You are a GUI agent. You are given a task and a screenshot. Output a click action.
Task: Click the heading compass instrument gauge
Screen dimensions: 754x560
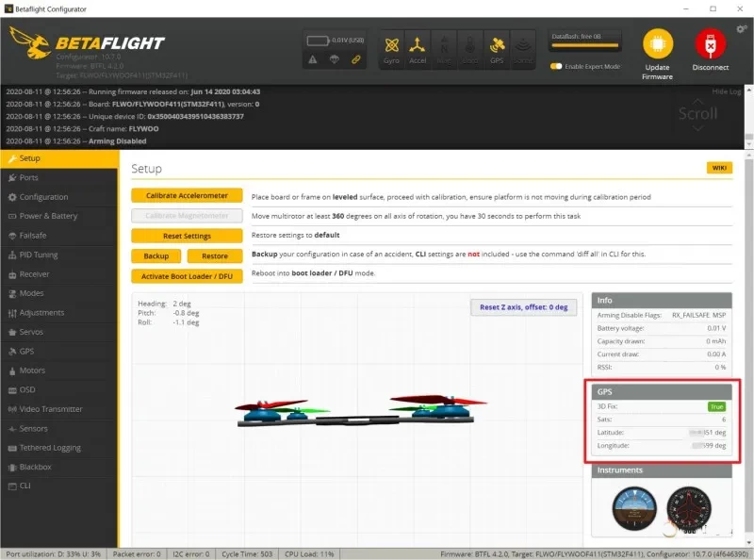(689, 508)
